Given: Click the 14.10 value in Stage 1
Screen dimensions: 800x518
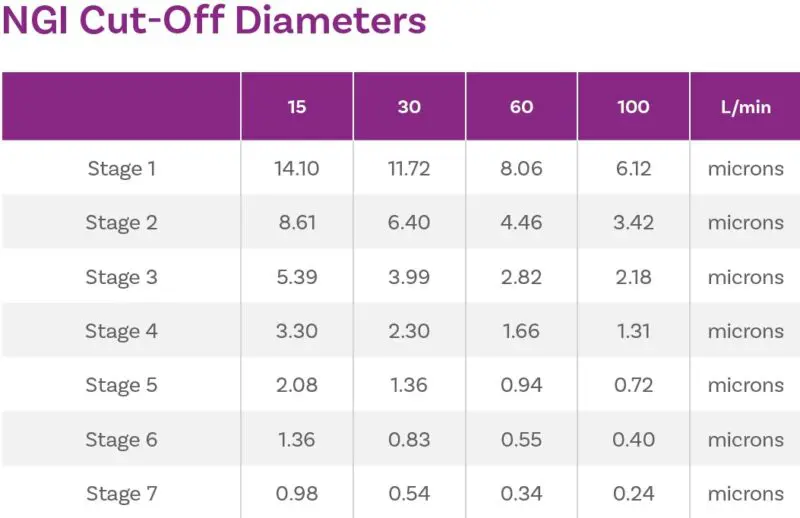Looking at the screenshot, I should (297, 169).
